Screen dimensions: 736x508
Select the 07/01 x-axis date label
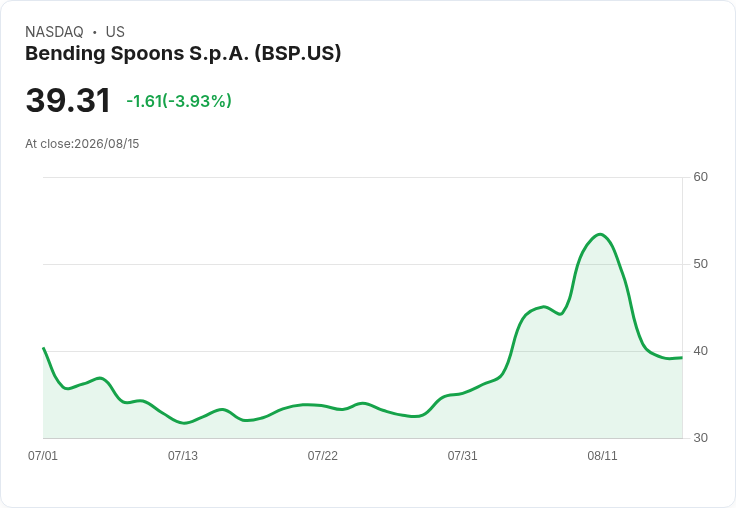[x=43, y=455]
